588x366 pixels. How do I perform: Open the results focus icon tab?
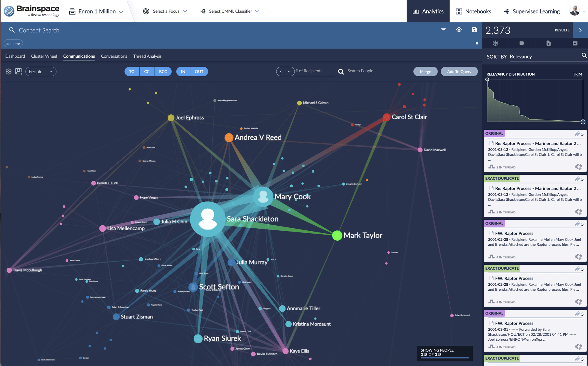[495, 43]
